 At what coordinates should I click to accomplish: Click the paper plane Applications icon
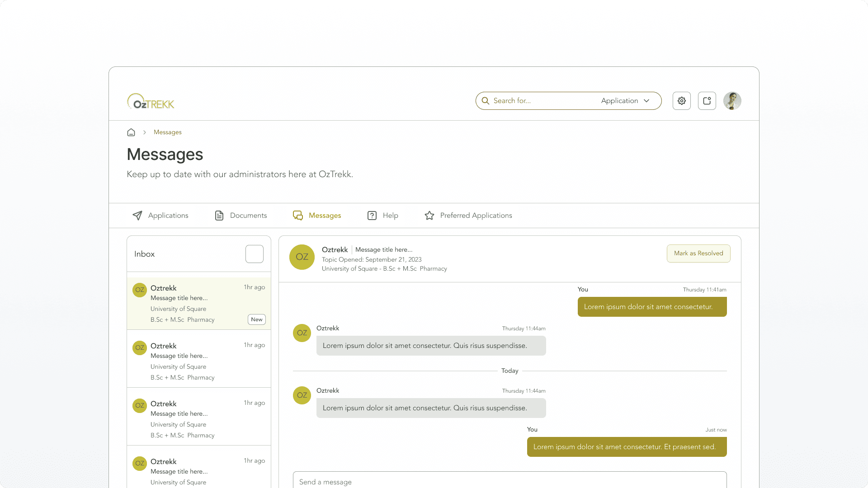click(137, 216)
